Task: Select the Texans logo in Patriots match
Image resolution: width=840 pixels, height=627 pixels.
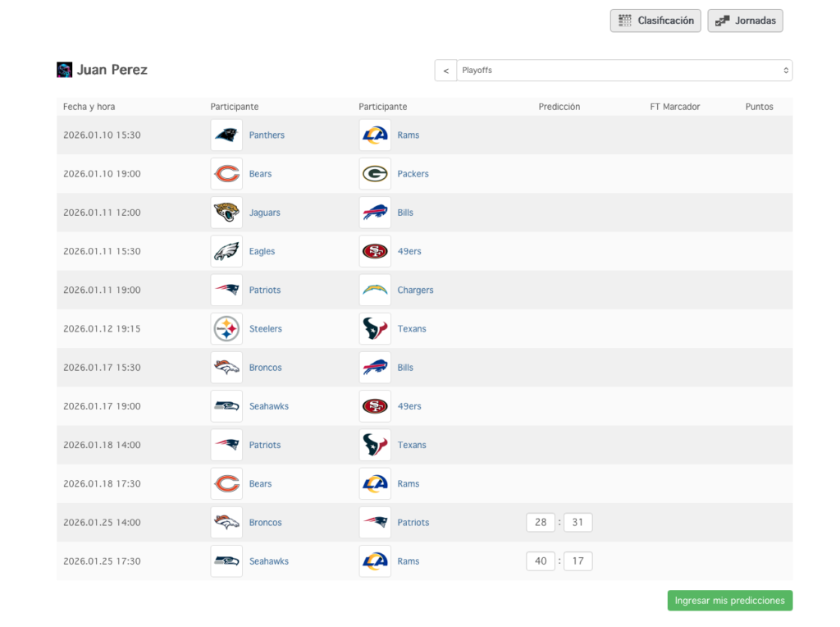Action: click(x=375, y=445)
